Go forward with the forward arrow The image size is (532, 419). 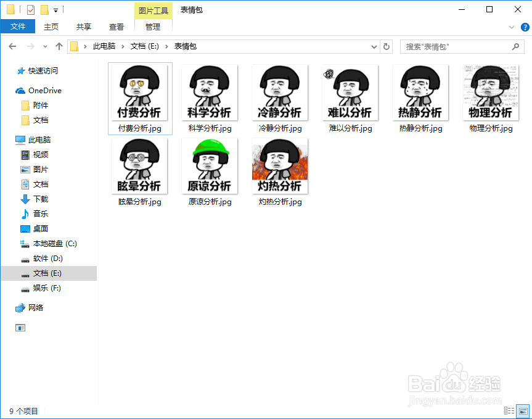[31, 46]
